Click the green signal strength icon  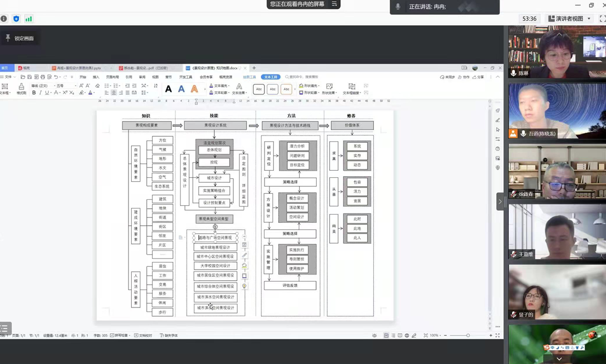click(29, 19)
